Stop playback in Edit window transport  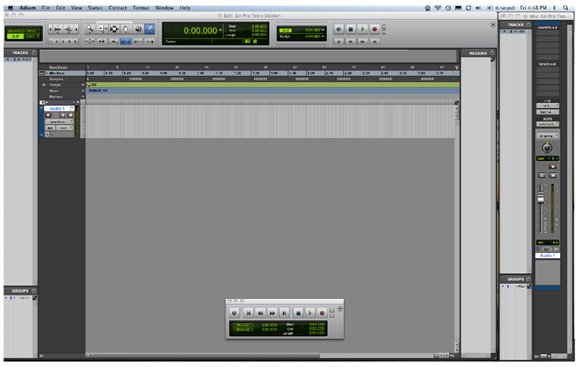coord(351,29)
